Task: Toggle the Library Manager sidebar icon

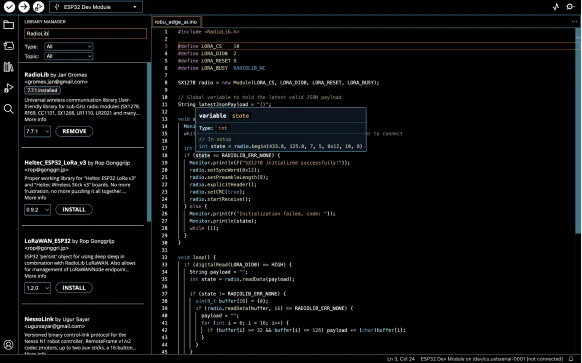Action: (x=9, y=67)
